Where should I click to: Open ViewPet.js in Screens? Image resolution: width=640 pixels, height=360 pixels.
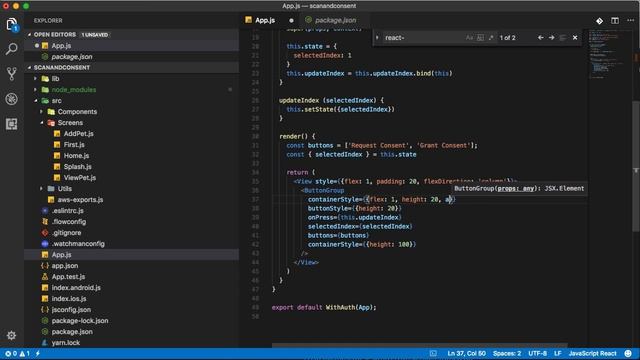coord(80,178)
